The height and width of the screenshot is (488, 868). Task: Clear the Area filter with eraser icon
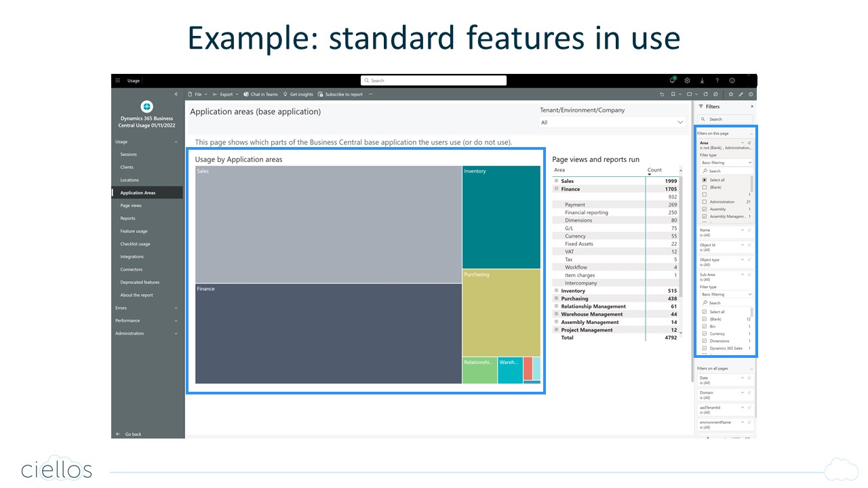click(x=749, y=143)
